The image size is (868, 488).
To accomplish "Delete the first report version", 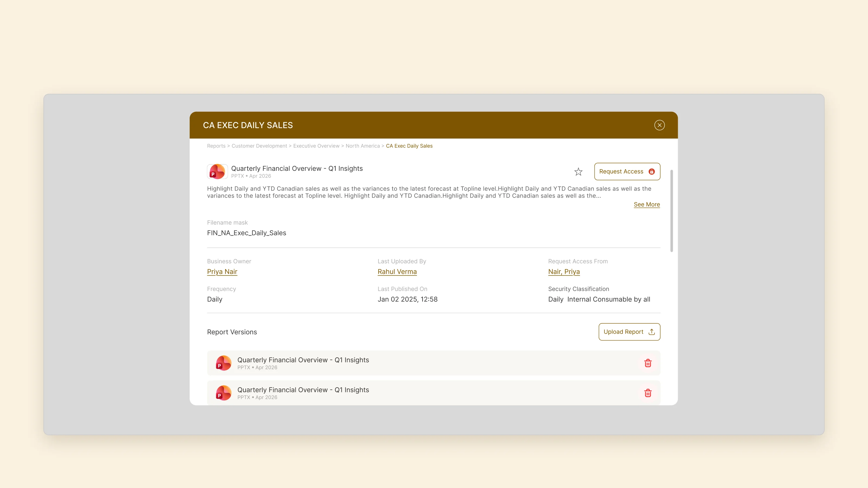I will click(x=648, y=363).
